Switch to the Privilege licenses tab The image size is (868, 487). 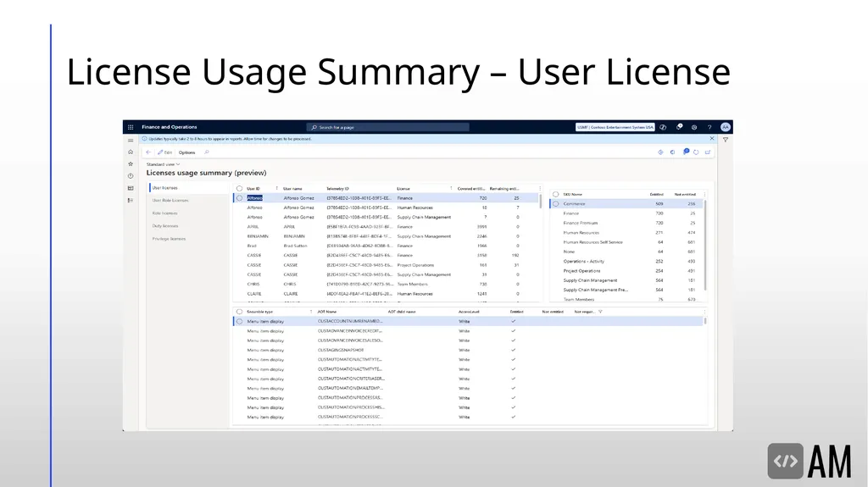(169, 239)
